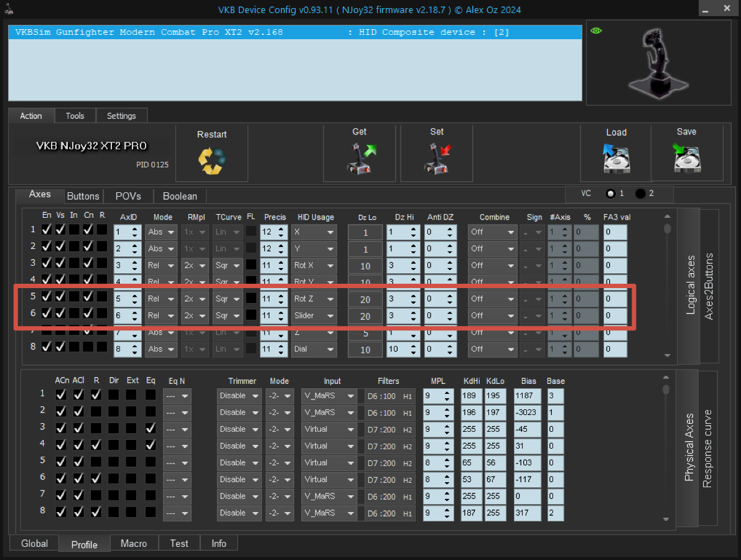Open the Global bottom tab

[x=34, y=543]
